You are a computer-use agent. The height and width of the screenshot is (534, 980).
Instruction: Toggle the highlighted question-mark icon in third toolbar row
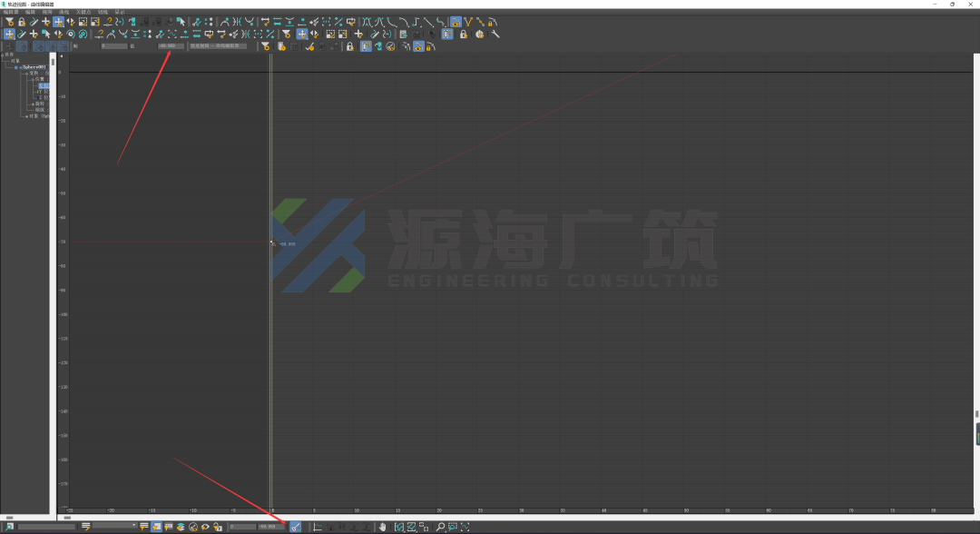366,46
